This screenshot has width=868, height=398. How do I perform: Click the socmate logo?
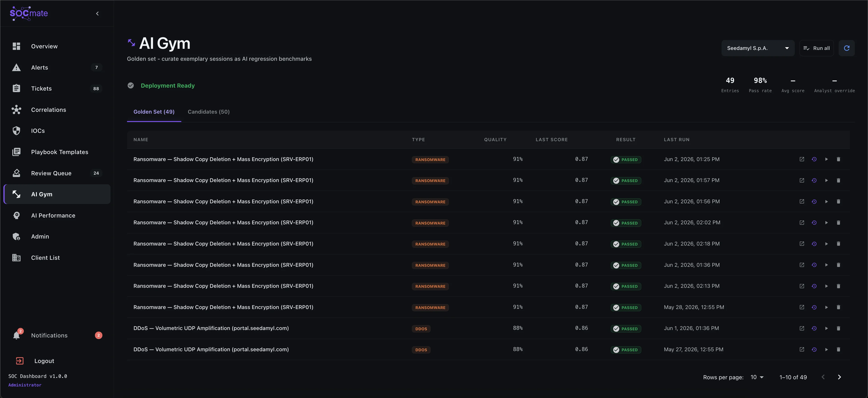click(29, 14)
